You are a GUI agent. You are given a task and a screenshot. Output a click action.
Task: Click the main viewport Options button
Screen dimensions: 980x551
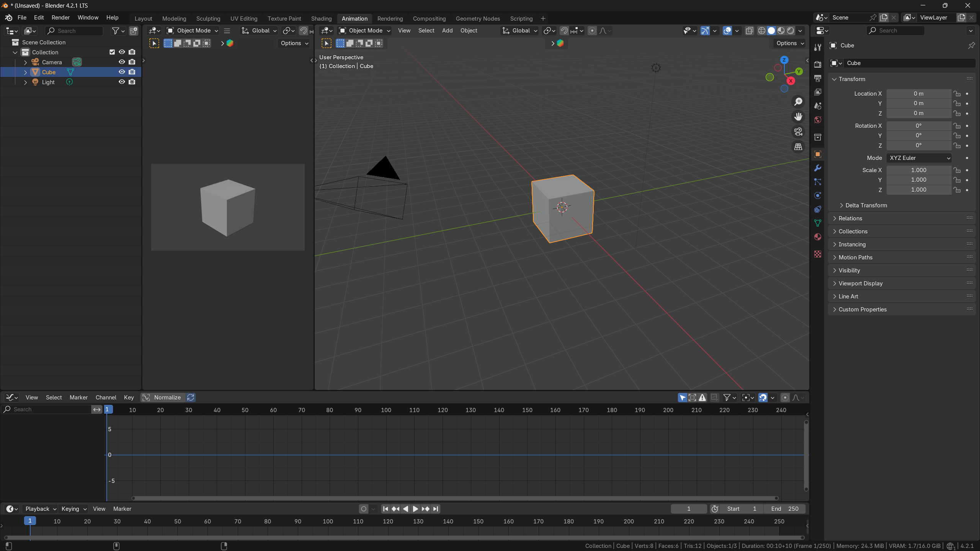(790, 43)
